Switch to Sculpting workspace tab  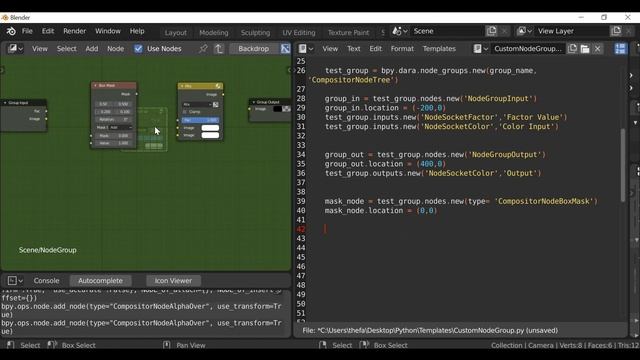pos(255,32)
